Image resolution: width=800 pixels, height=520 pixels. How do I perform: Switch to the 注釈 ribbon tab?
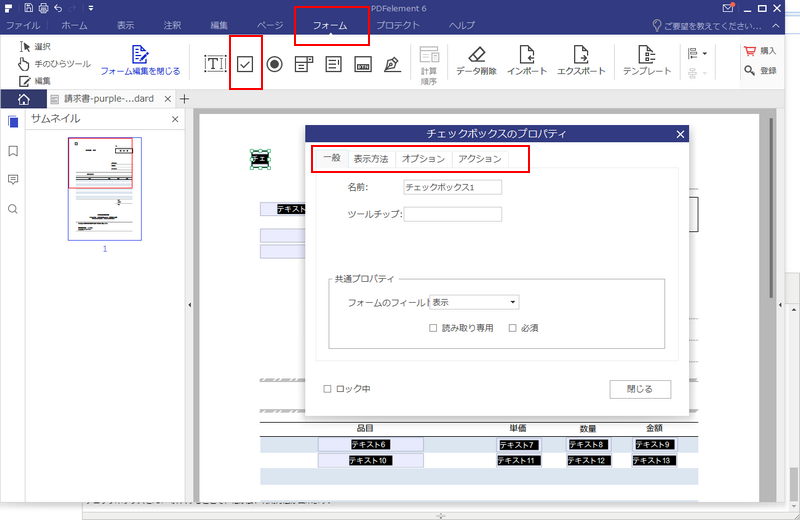click(172, 25)
